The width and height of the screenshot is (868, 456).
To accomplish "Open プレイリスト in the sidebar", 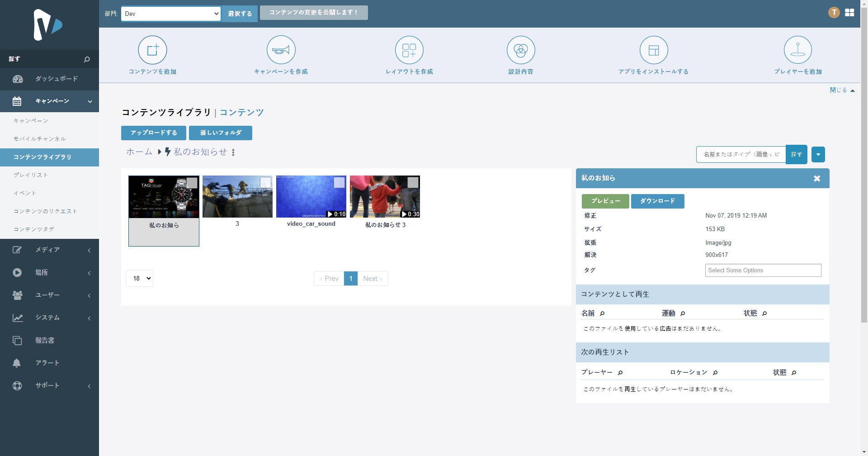I will [x=30, y=175].
